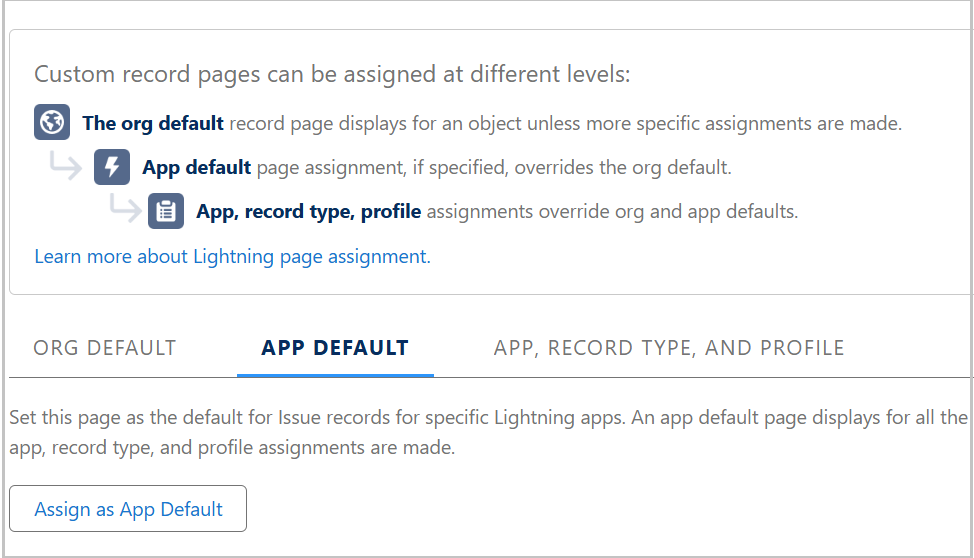Image resolution: width=974 pixels, height=558 pixels.
Task: Click the bold 'App, record type, profile' label
Action: [309, 212]
